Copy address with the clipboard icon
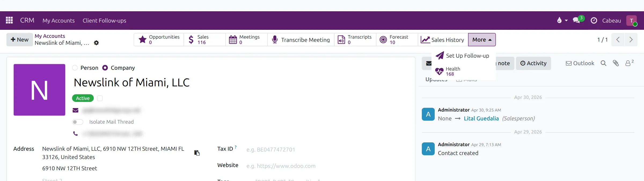 [197, 153]
